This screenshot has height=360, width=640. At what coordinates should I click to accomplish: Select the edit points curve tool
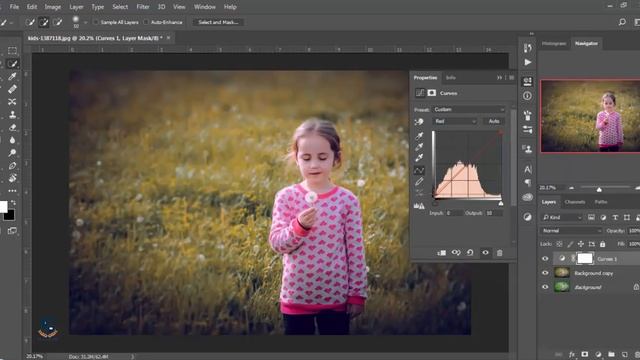pyautogui.click(x=419, y=170)
